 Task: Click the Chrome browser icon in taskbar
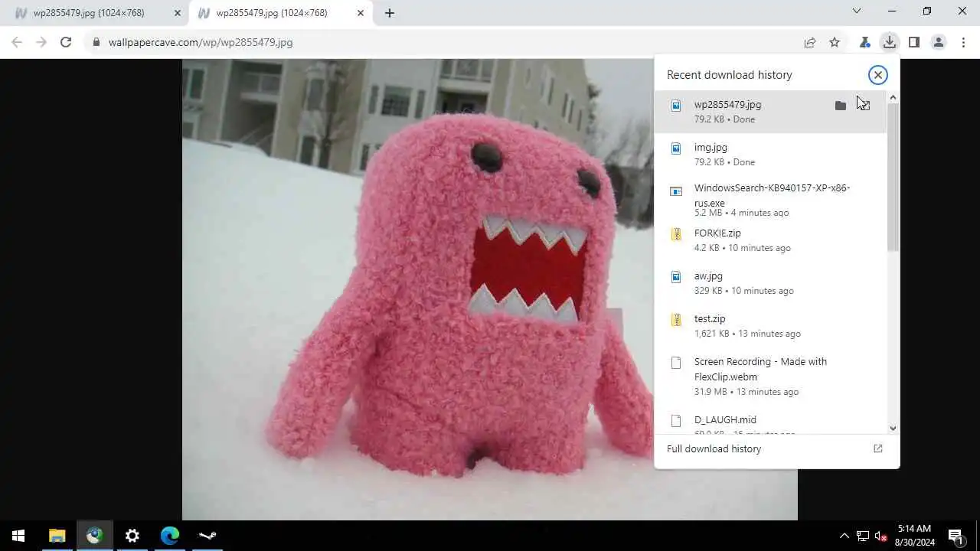[x=94, y=536]
